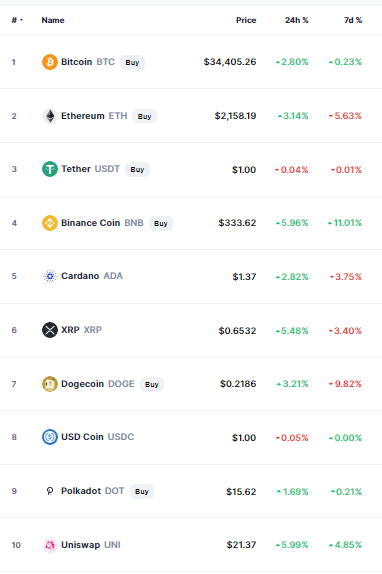
Task: Click the Buy button beside Dogecoin DOGE
Action: point(152,384)
